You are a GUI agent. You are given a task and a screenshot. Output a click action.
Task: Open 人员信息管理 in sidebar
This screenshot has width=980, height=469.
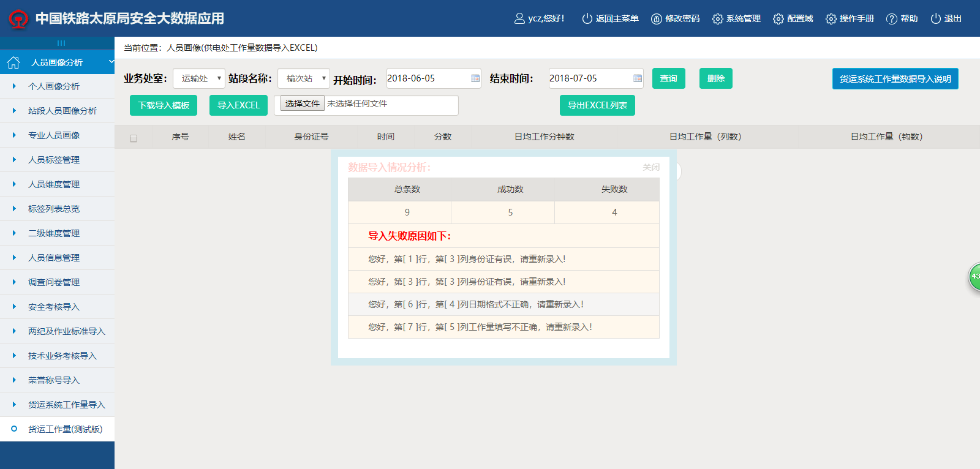pyautogui.click(x=57, y=258)
